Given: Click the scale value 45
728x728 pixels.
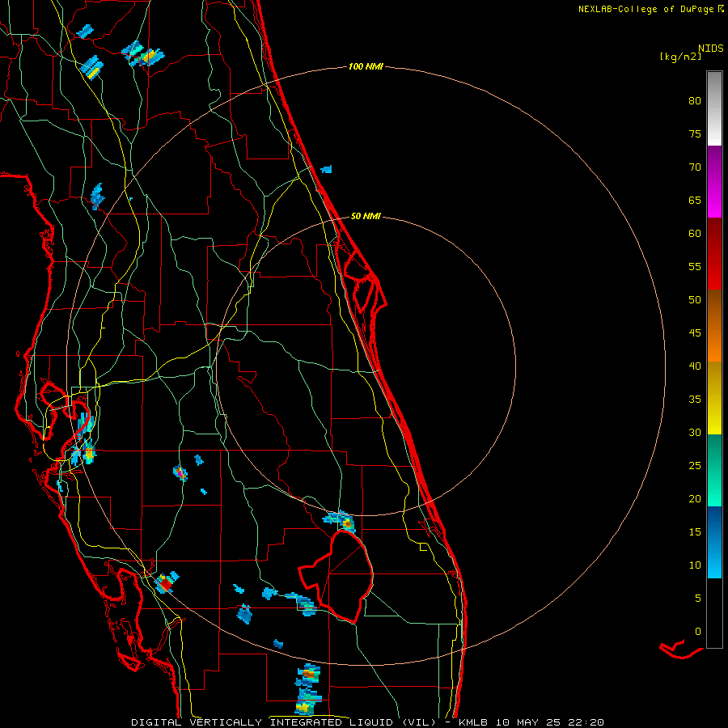Looking at the screenshot, I should pos(695,333).
